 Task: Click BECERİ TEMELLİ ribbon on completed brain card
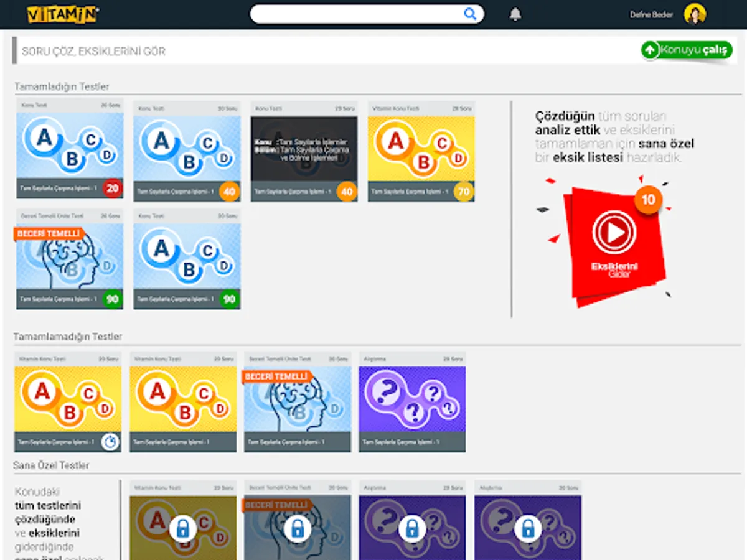tap(49, 234)
